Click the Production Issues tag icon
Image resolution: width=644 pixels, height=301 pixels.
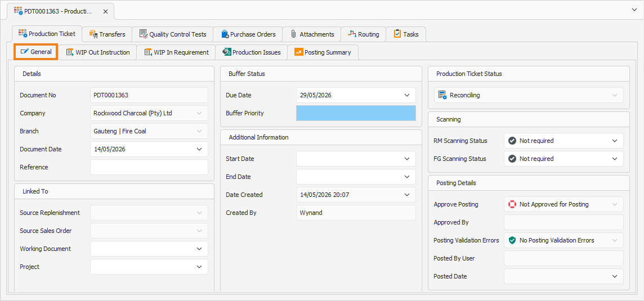pyautogui.click(x=227, y=52)
